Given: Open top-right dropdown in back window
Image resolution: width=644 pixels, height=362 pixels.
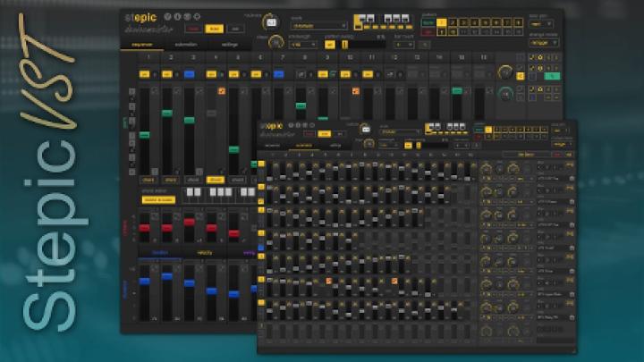Looking at the screenshot, I should pos(540,24).
